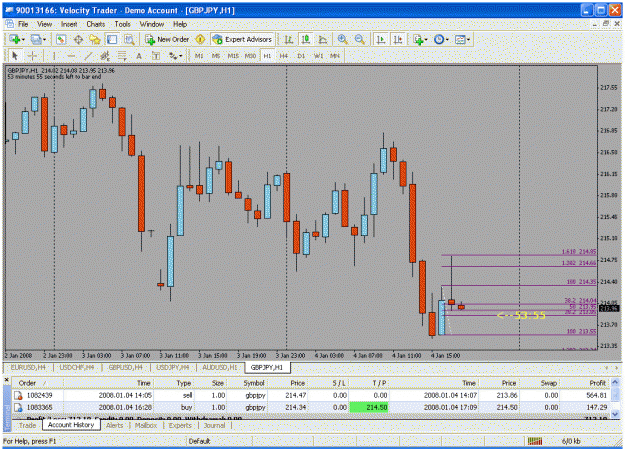Open the View menu

click(44, 24)
